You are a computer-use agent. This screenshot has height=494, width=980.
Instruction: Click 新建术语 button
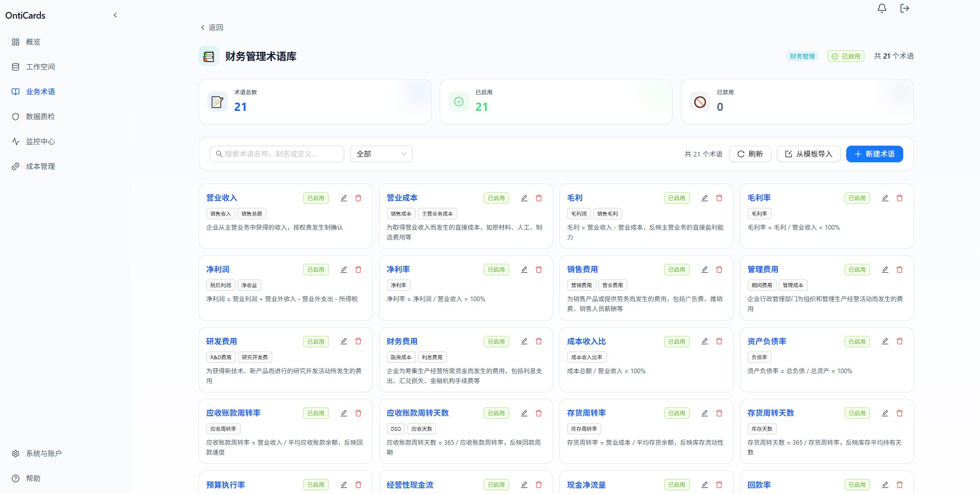point(874,154)
